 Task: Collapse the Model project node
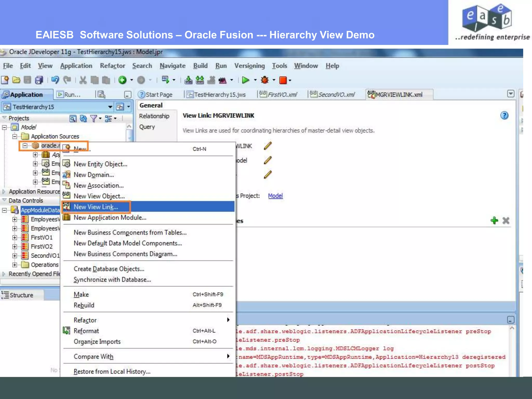(4, 127)
